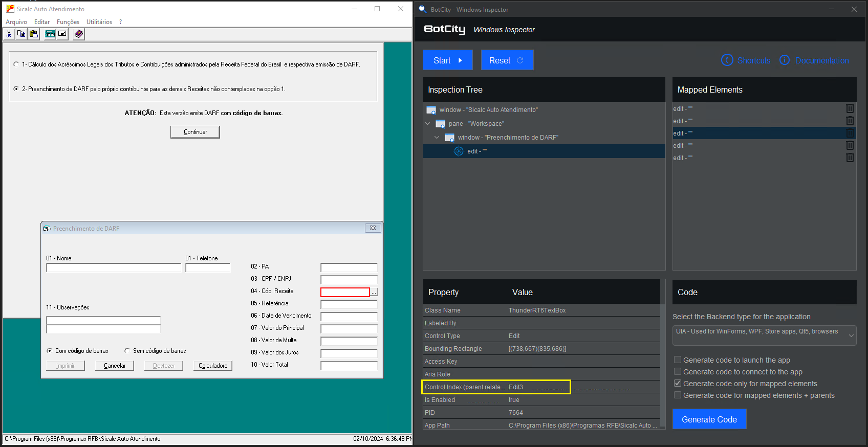Click the window icon beside "Sicalc Auto Atendimento" tree node
Screen dimensions: 868x447
click(431, 110)
